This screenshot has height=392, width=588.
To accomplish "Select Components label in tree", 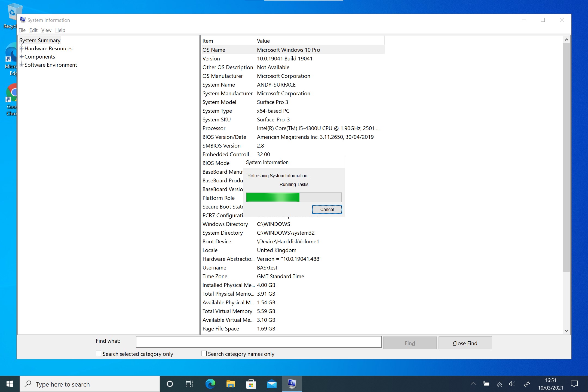I will pyautogui.click(x=40, y=57).
